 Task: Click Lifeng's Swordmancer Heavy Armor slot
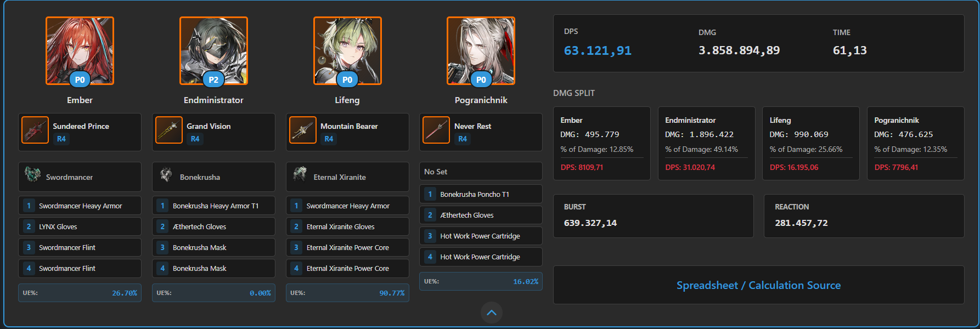[347, 206]
